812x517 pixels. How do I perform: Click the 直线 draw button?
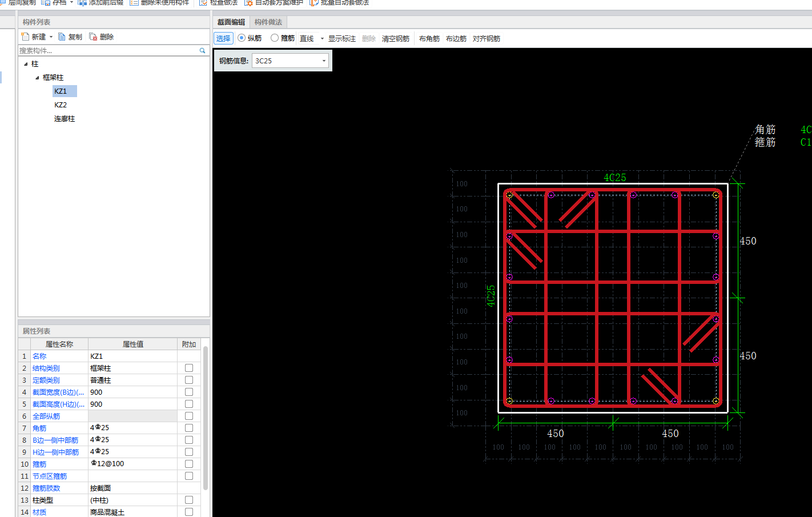307,38
